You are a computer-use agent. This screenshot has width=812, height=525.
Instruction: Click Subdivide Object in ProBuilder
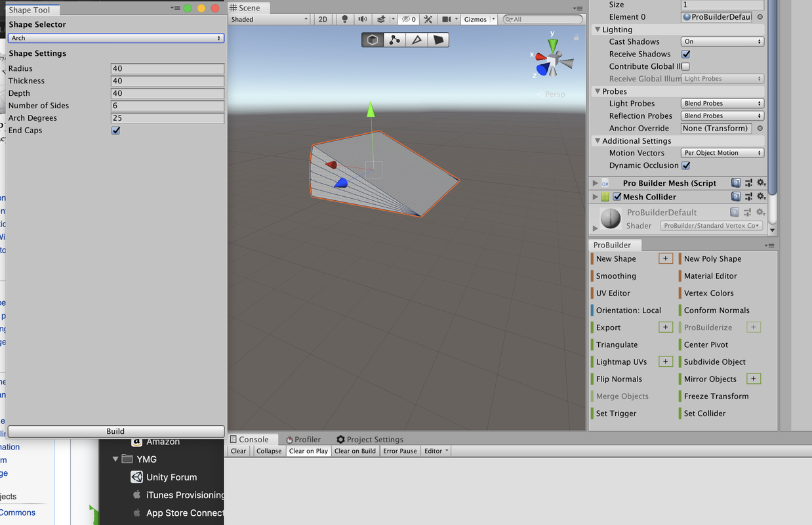pos(714,362)
